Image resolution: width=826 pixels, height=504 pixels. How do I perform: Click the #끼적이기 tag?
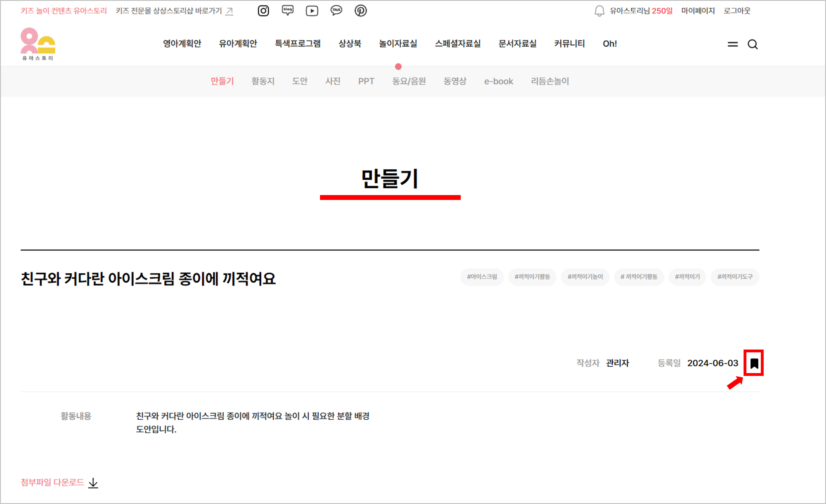click(x=687, y=277)
